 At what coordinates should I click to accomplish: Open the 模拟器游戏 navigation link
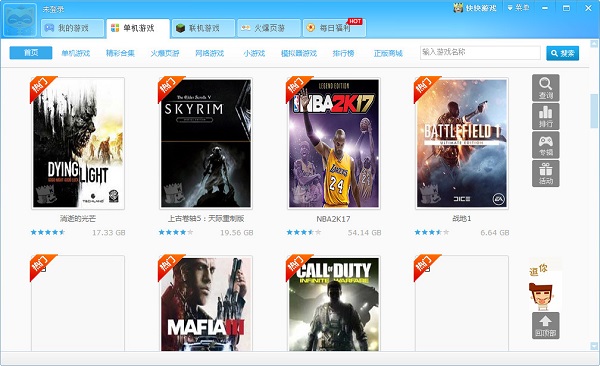[x=299, y=53]
